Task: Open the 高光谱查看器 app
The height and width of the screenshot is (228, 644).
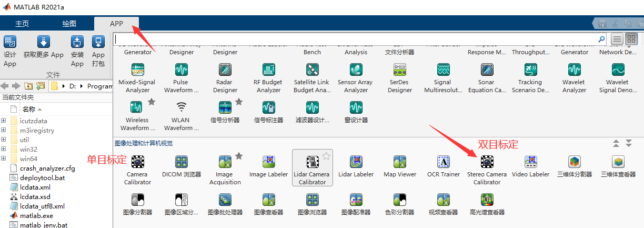Action: pyautogui.click(x=487, y=204)
